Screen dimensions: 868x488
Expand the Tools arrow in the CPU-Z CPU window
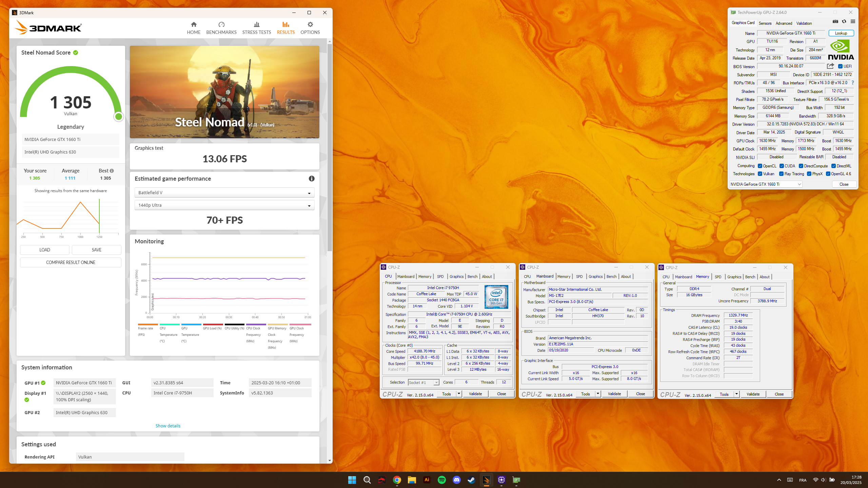459,394
